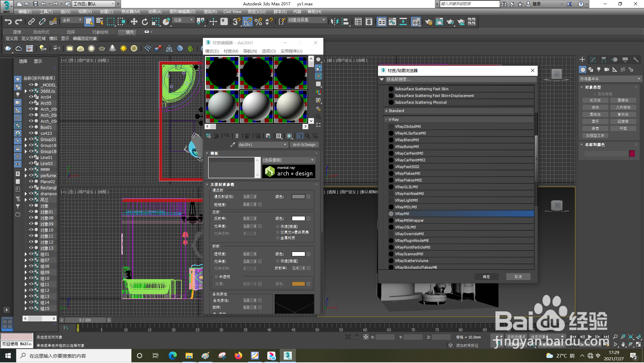Open Microsoft Edge from the taskbar
The height and width of the screenshot is (363, 644).
pos(172,356)
